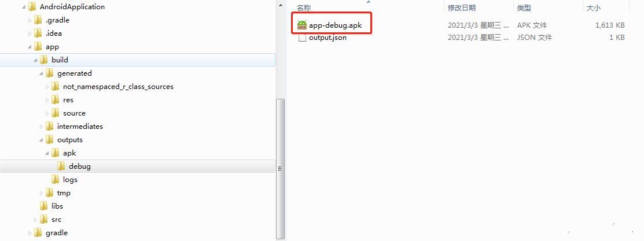Expand the tmp folder arrow
The height and width of the screenshot is (241, 644).
pyautogui.click(x=42, y=193)
